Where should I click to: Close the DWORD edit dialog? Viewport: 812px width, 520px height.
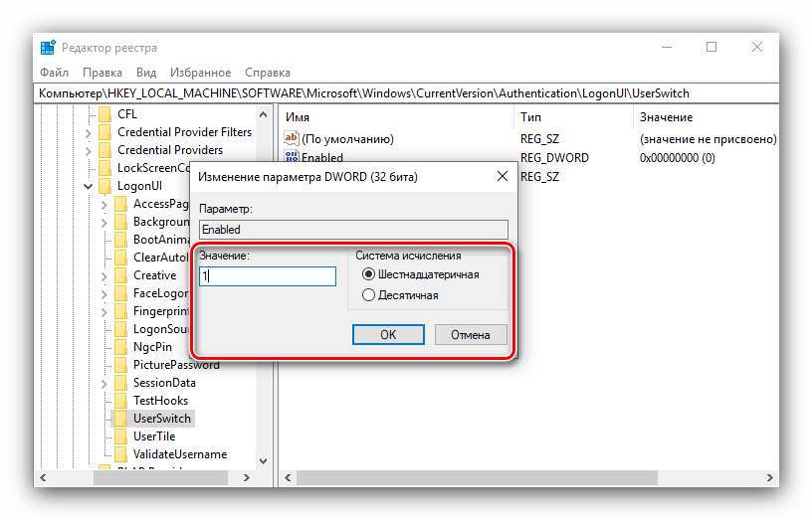[503, 176]
